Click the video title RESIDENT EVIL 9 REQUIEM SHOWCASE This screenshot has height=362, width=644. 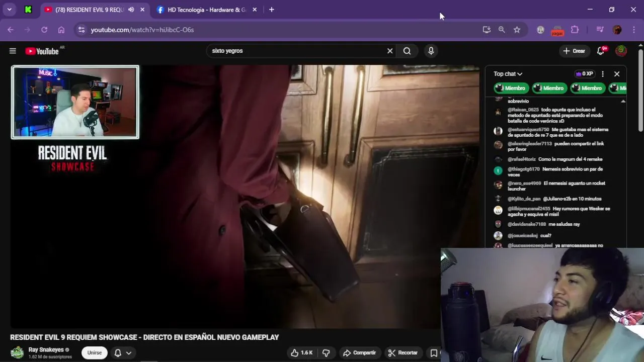(144, 337)
